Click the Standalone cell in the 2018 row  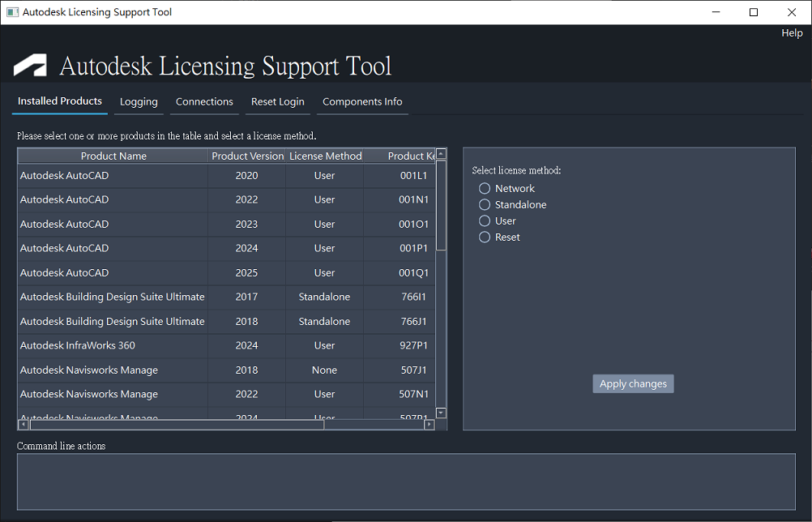324,322
